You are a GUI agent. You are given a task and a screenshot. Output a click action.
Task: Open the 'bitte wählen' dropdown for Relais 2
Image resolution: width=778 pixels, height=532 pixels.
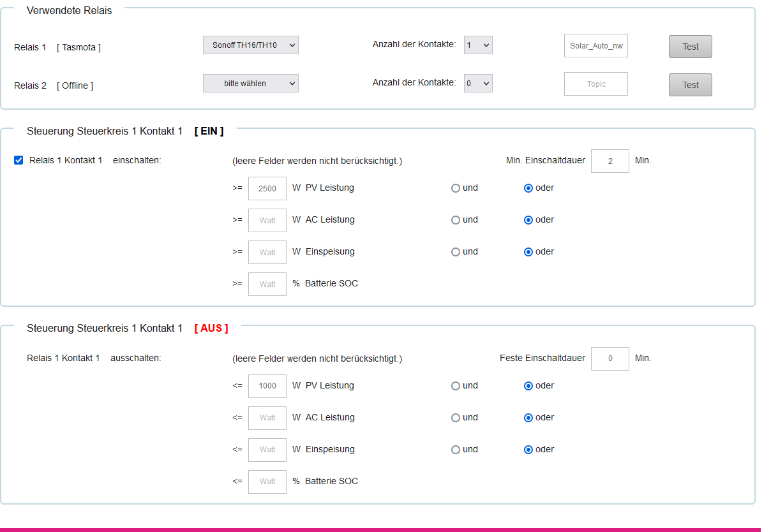pos(250,84)
